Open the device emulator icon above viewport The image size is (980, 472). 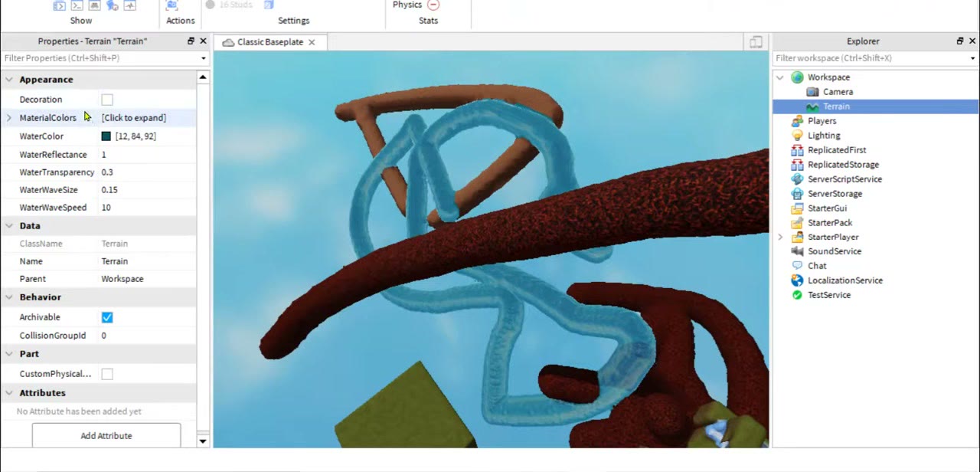coord(756,42)
